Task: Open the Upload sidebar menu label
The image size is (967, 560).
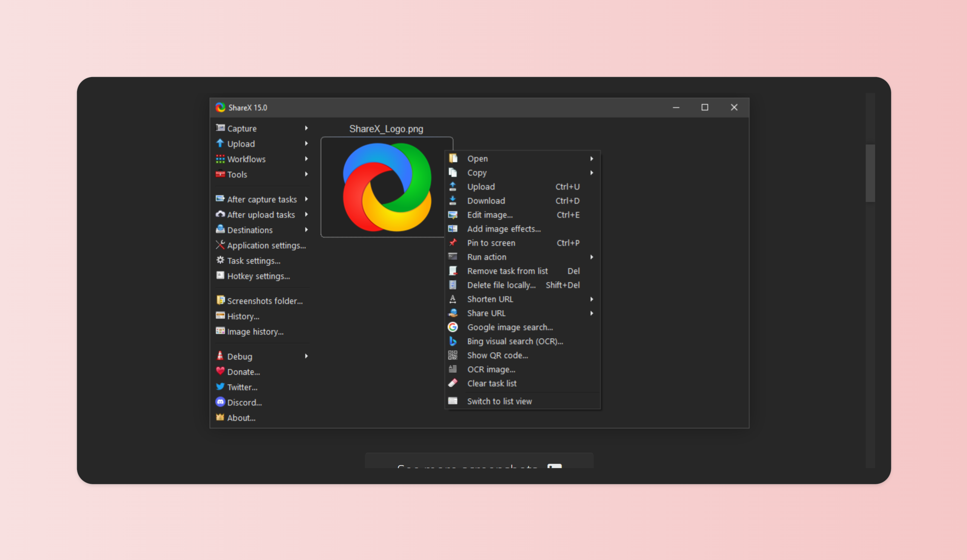Action: 241,144
